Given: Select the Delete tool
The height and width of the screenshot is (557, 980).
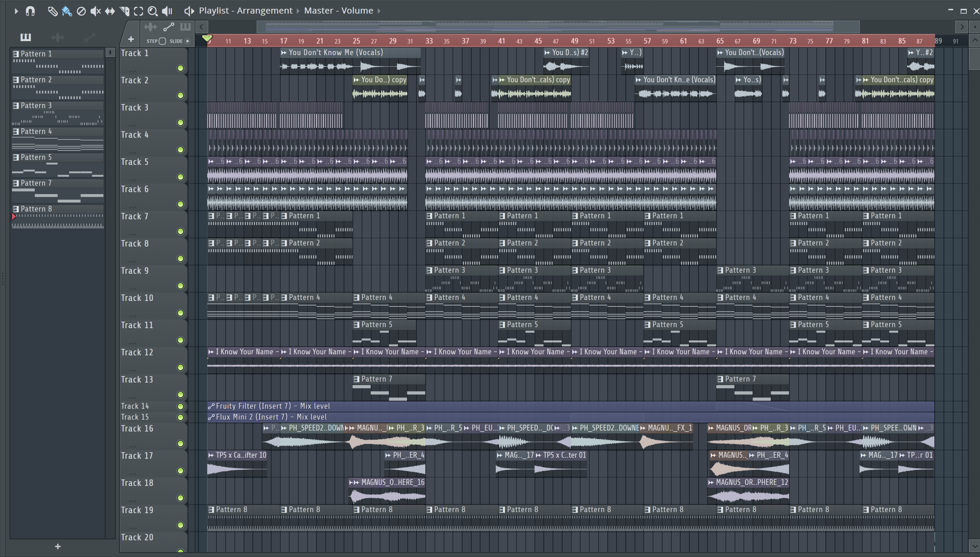Looking at the screenshot, I should pos(81,11).
